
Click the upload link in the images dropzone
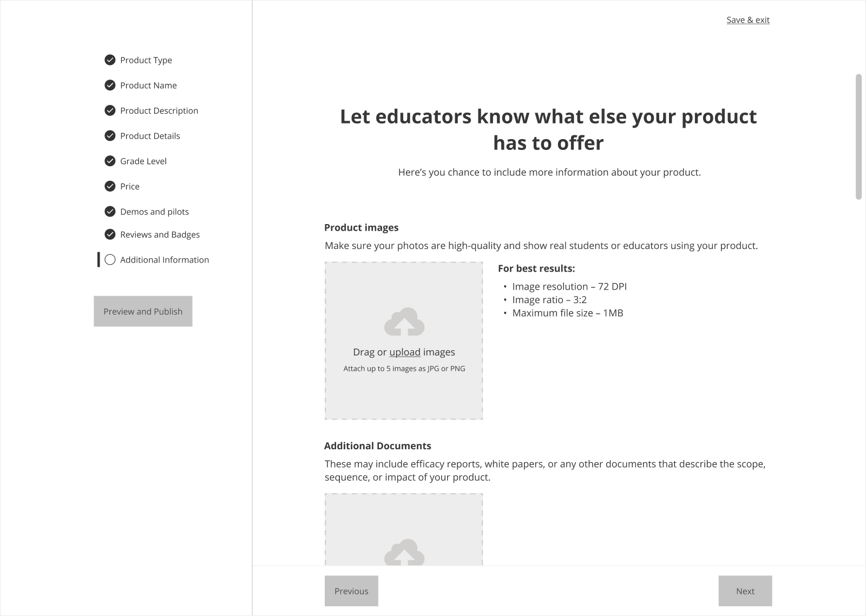tap(405, 352)
